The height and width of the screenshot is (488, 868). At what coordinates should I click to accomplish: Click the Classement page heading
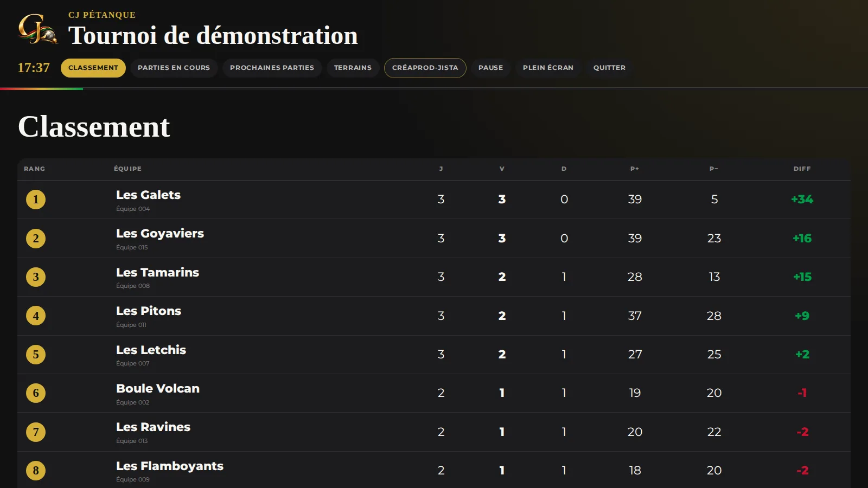(x=94, y=127)
